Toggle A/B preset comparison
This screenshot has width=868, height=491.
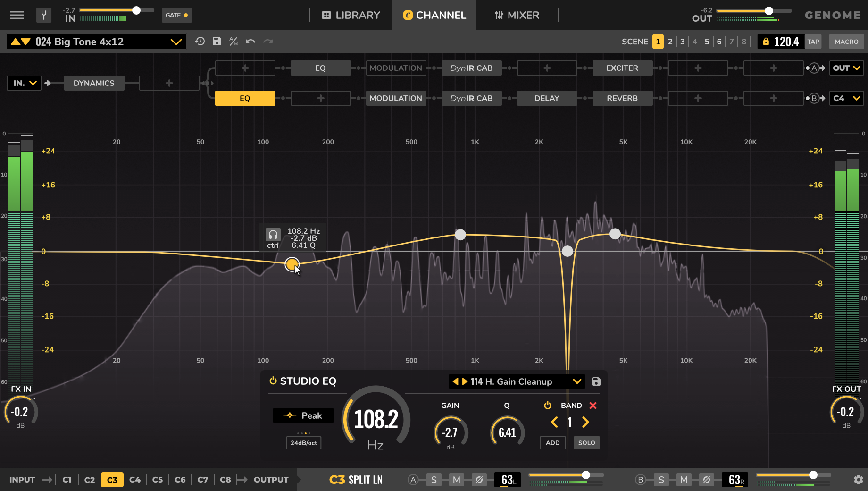(x=233, y=42)
